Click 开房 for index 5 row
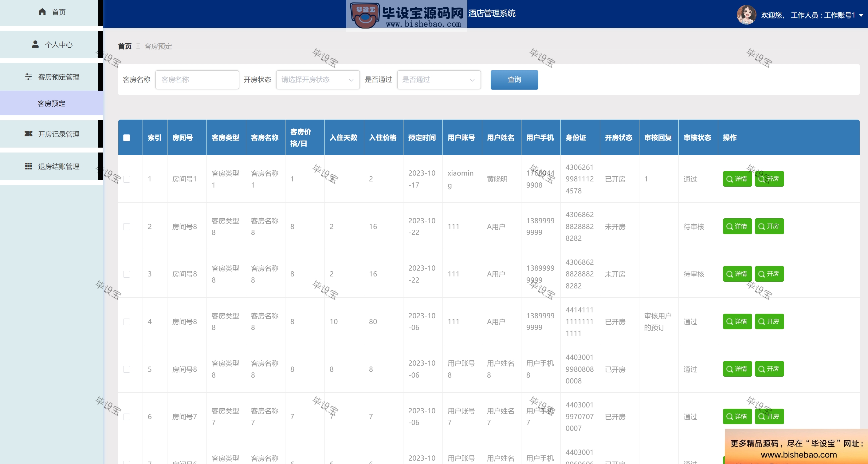Image resolution: width=868 pixels, height=464 pixels. point(769,369)
